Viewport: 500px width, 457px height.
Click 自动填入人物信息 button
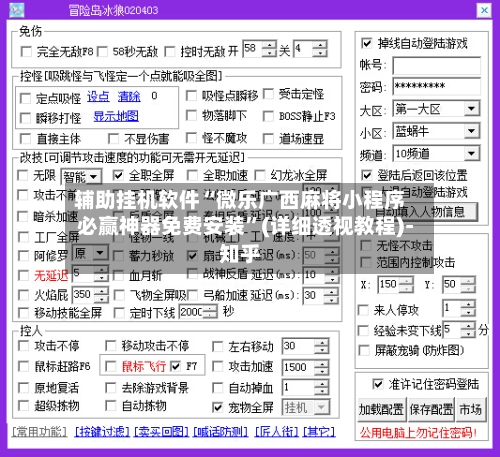420,211
